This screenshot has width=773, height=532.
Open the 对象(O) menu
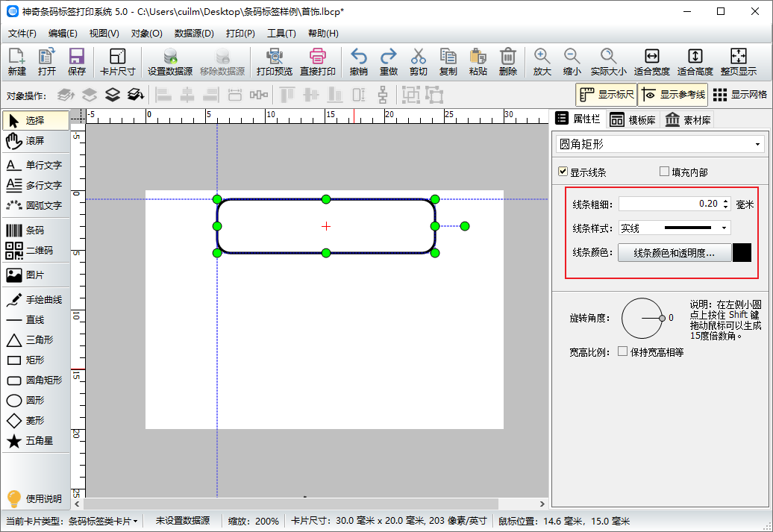click(x=146, y=34)
